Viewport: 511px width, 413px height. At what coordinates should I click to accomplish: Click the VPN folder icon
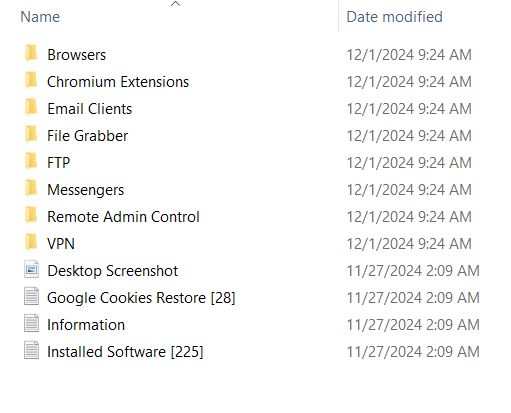pyautogui.click(x=31, y=242)
